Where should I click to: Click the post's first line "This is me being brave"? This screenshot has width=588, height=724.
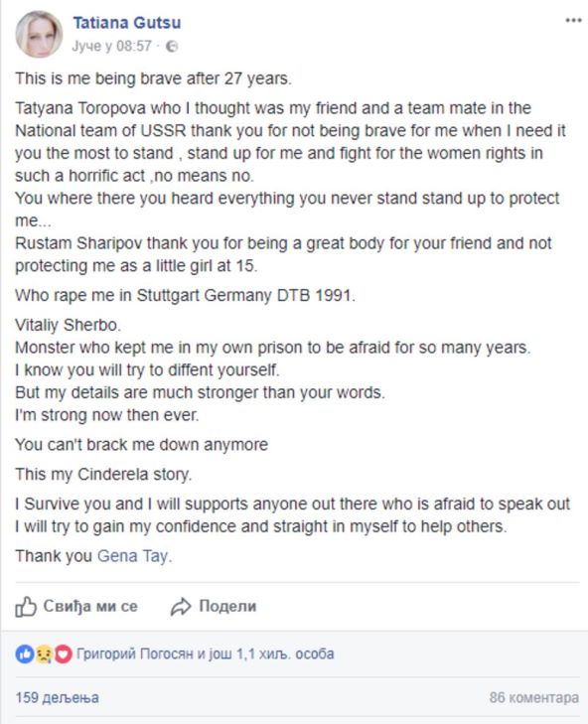(x=153, y=78)
